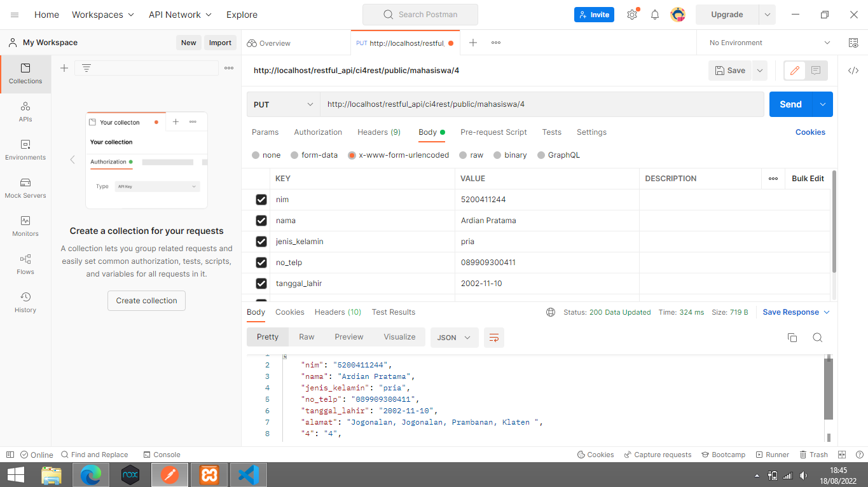Open No Environment dropdown
Screen dimensions: 868x487
[x=769, y=43]
